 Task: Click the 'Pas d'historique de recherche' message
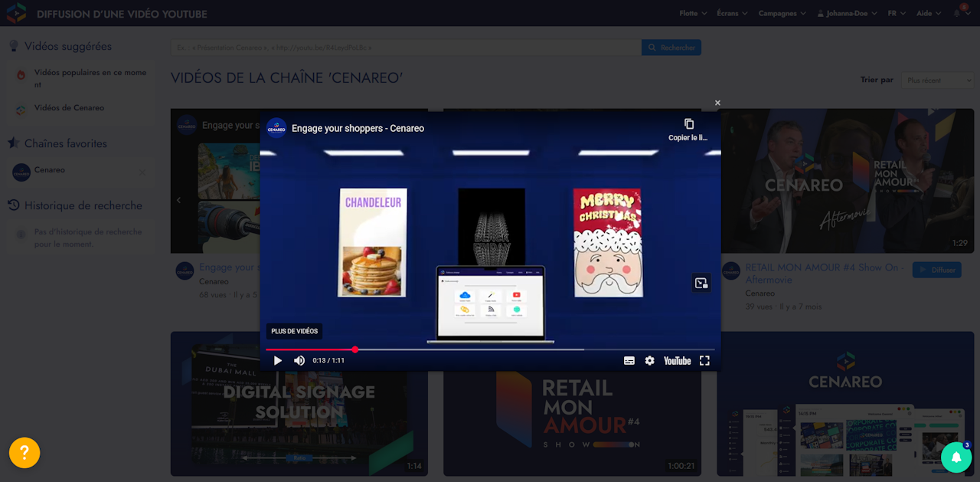click(88, 238)
